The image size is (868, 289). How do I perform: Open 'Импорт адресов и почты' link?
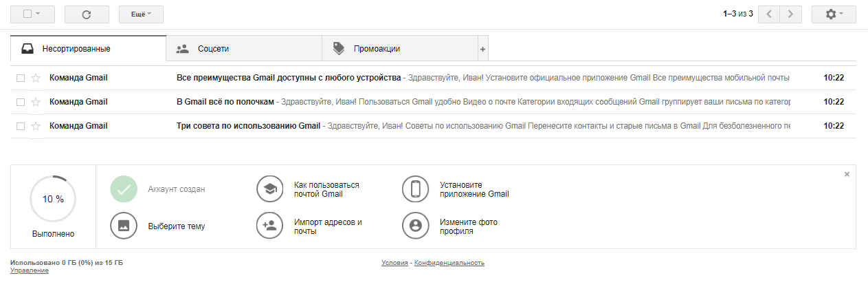(x=328, y=226)
